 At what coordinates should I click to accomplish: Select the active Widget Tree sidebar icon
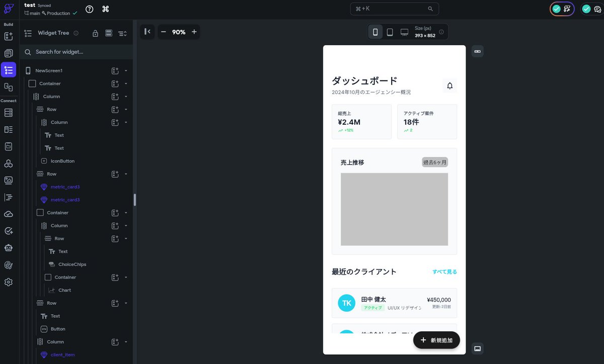pos(8,70)
